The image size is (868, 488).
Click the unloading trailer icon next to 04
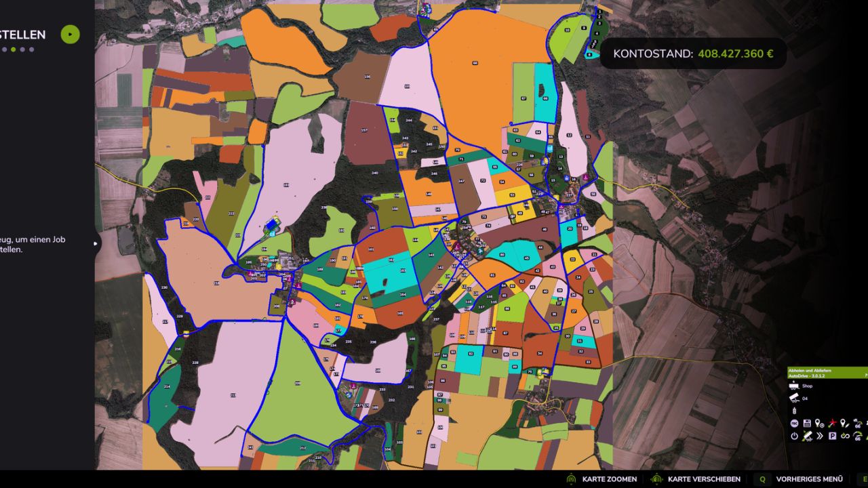tap(793, 399)
